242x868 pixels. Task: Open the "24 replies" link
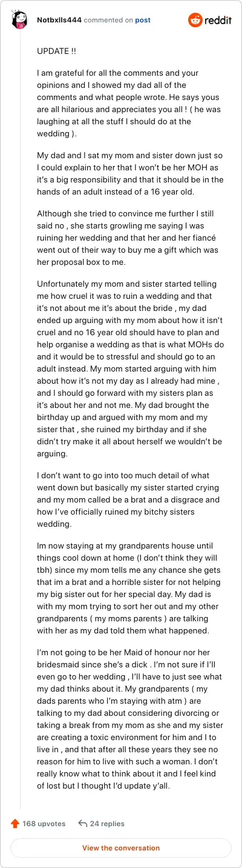pyautogui.click(x=107, y=824)
